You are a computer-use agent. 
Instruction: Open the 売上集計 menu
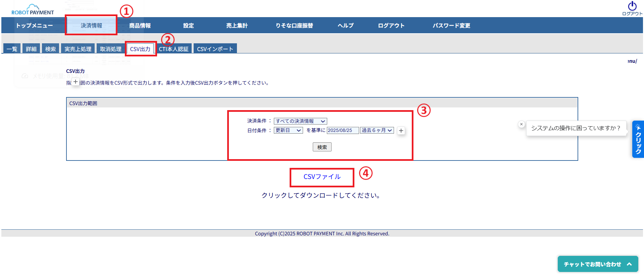click(x=237, y=26)
